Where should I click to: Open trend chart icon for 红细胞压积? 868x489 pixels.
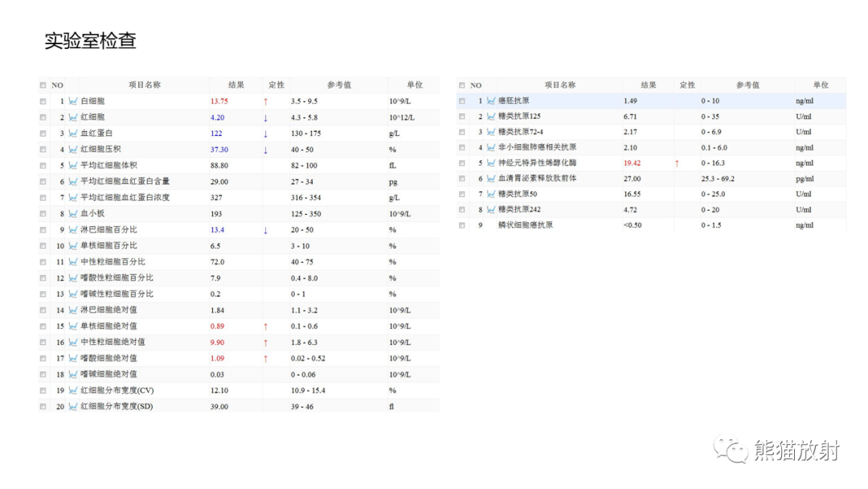click(72, 150)
